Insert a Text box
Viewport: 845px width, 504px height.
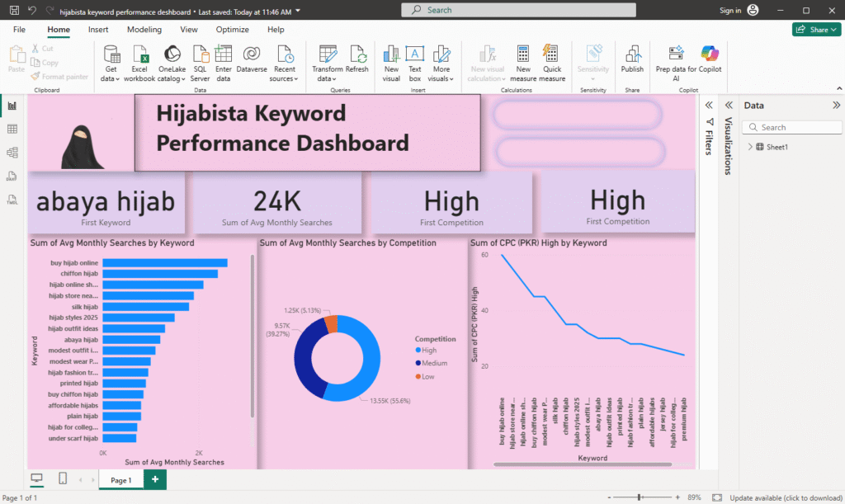(415, 54)
